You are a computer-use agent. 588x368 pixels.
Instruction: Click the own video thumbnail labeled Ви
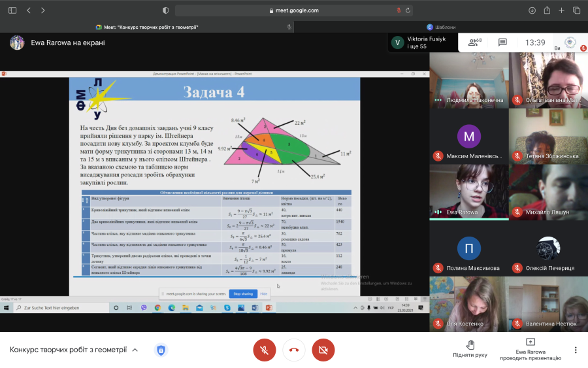click(570, 42)
